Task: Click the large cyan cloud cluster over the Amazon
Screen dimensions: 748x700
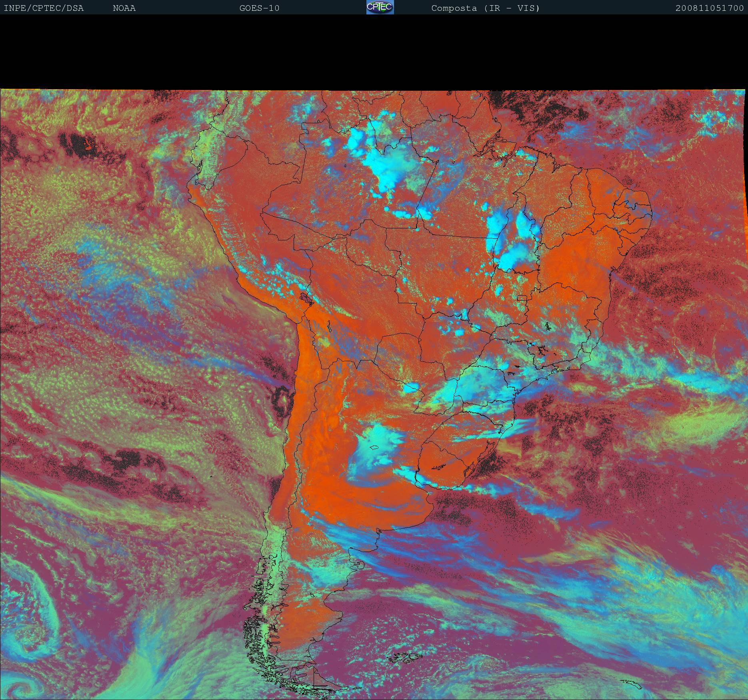Action: 386,168
